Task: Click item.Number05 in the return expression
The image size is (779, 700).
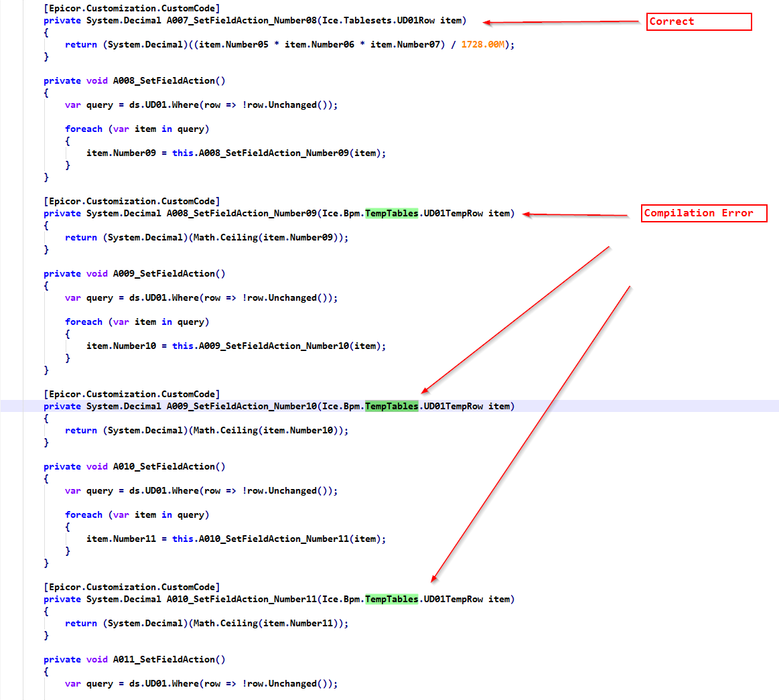Action: pos(234,44)
